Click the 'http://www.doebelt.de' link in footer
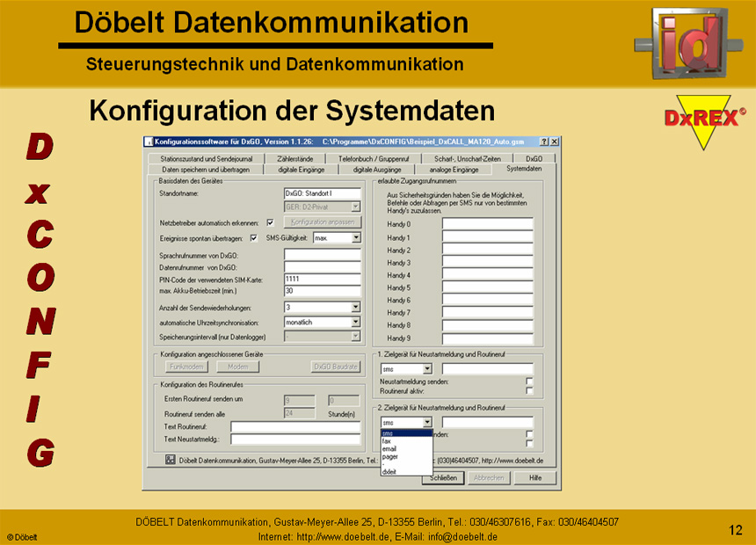Screen dimensions: 756x545 [x=343, y=537]
